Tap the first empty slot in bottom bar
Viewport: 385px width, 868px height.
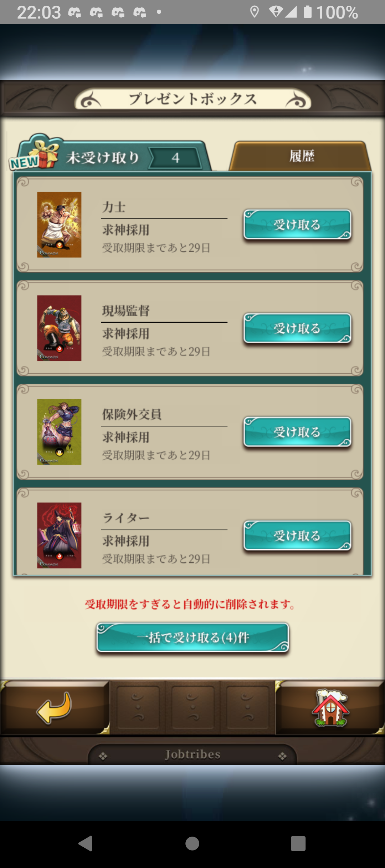point(138,707)
